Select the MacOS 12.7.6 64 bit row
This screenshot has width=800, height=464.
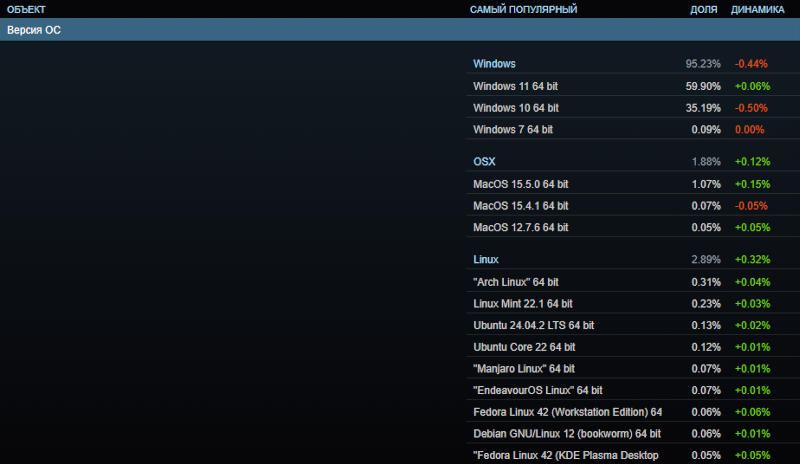pos(520,228)
